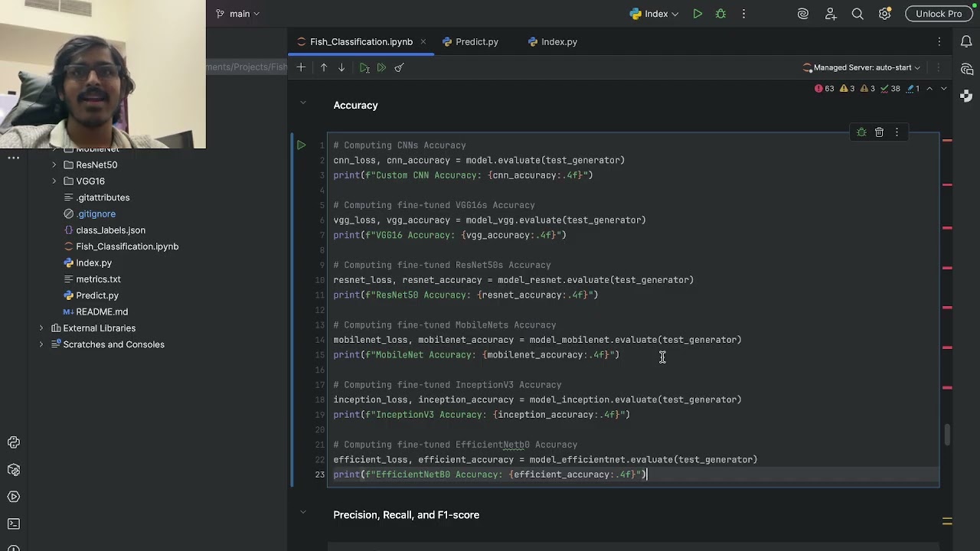Expand External Libraries node

pos(41,328)
